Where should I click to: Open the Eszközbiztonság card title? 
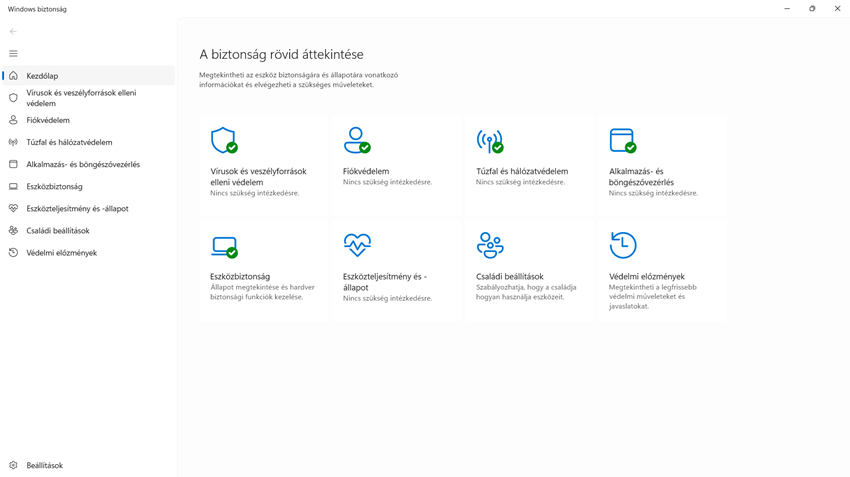(240, 276)
